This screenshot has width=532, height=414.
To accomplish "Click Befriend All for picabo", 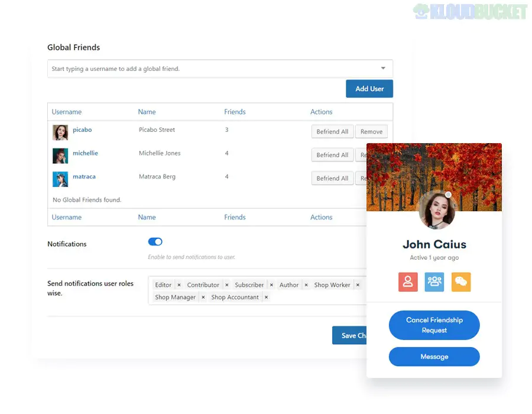I will point(332,131).
